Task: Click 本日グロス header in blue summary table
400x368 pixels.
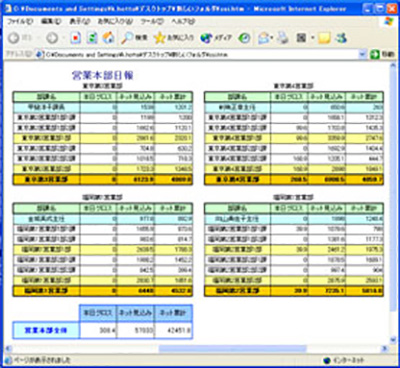Action: [98, 313]
